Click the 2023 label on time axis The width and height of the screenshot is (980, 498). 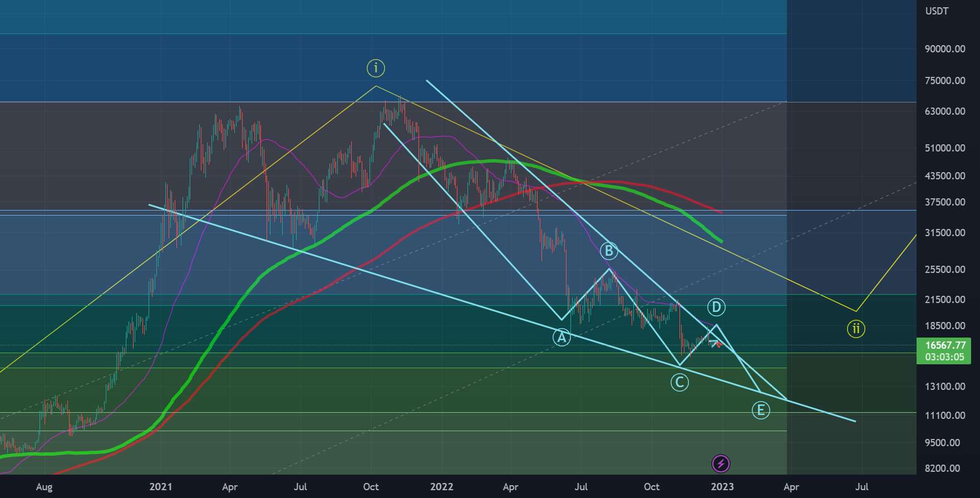[722, 487]
